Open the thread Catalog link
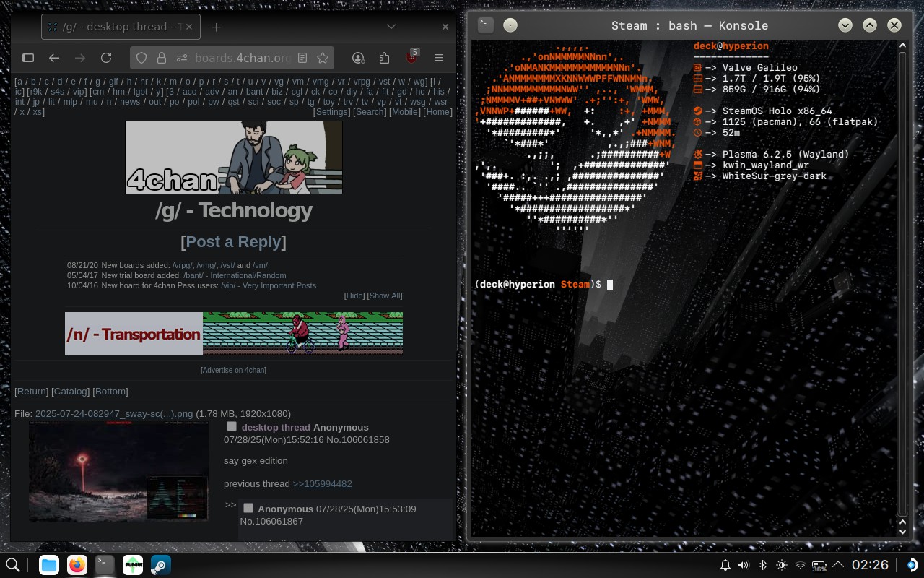924x578 pixels. pyautogui.click(x=71, y=391)
